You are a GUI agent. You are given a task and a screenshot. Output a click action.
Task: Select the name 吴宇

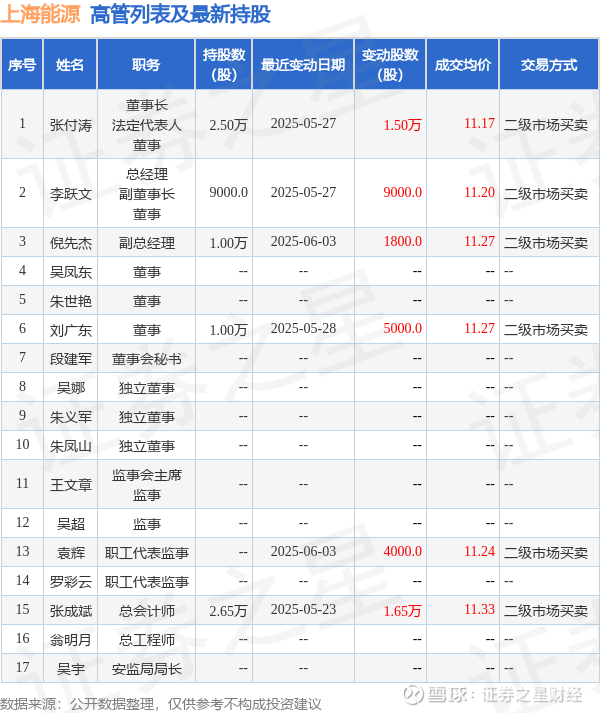[x=71, y=669]
